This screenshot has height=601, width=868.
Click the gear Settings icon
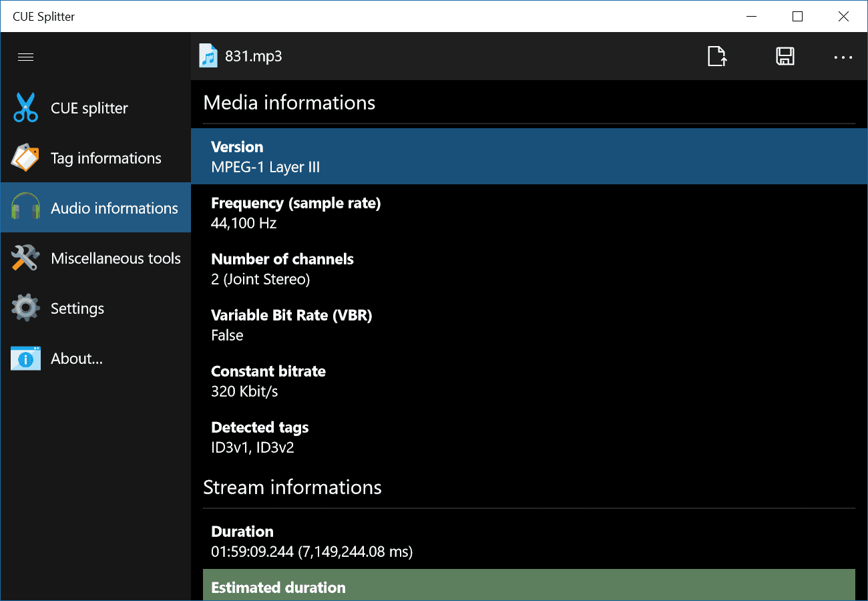[26, 309]
